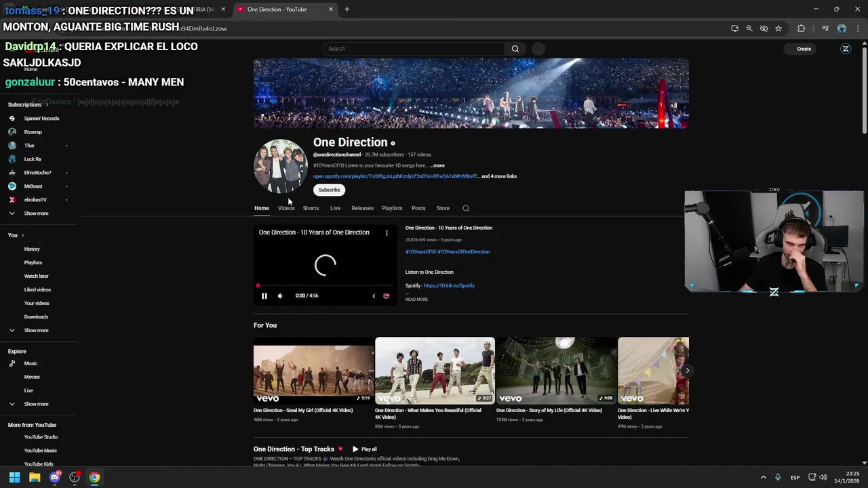Image resolution: width=868 pixels, height=488 pixels.
Task: Click the One Direction channel avatar
Action: pos(281,166)
